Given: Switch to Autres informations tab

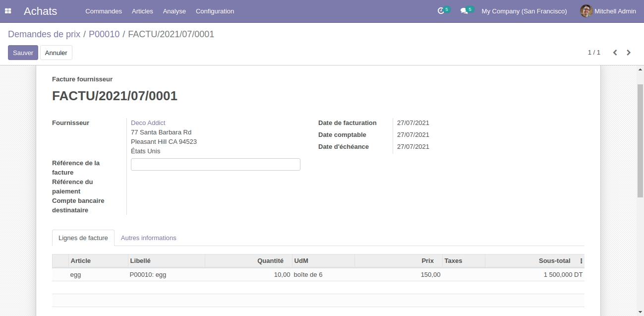Looking at the screenshot, I should pyautogui.click(x=148, y=238).
